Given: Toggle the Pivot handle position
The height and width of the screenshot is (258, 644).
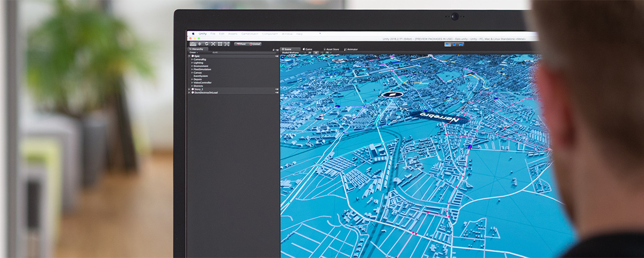Looking at the screenshot, I should [x=240, y=44].
